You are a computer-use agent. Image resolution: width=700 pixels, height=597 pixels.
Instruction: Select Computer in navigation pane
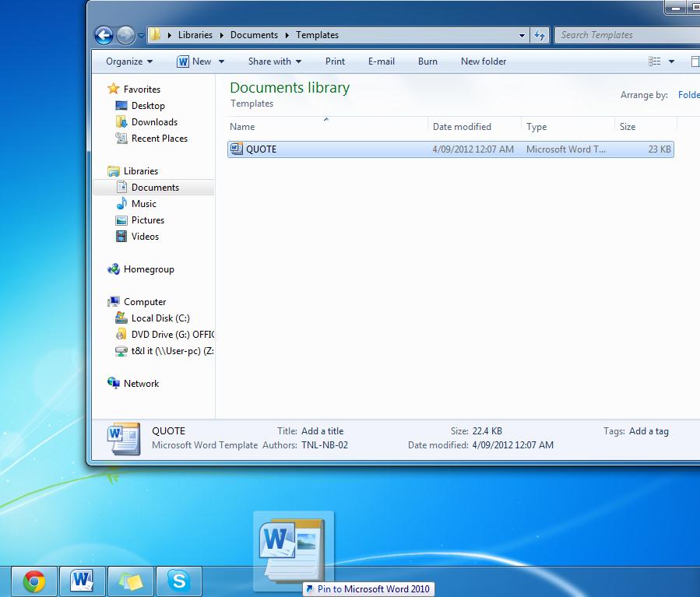click(x=145, y=302)
